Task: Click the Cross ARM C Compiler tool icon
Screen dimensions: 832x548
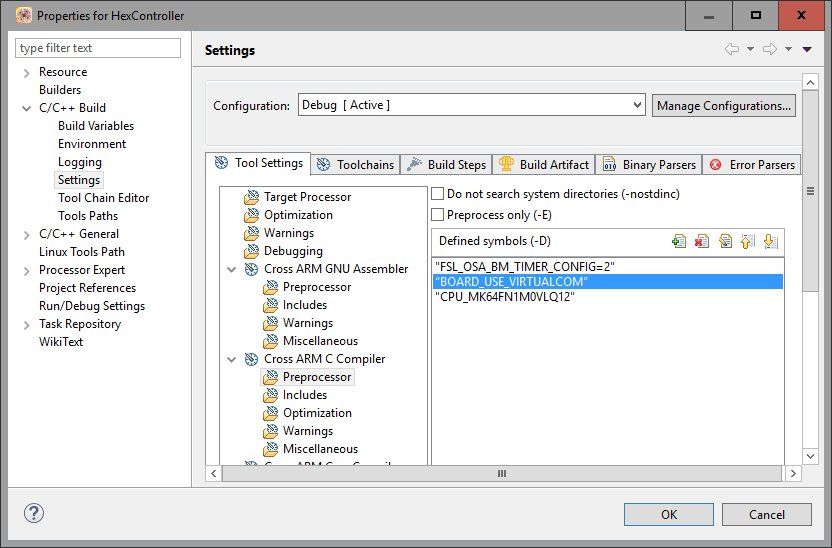Action: pyautogui.click(x=252, y=359)
